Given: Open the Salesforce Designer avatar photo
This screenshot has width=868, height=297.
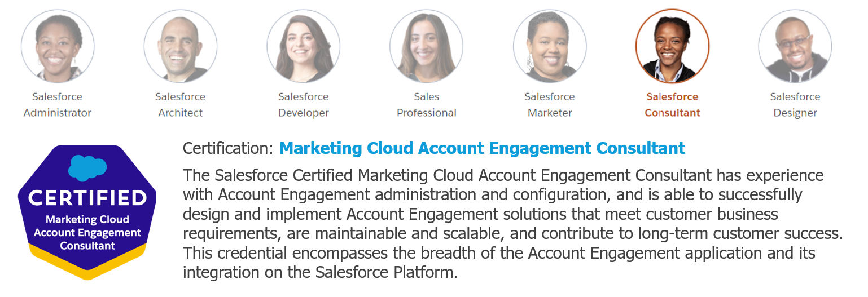Looking at the screenshot, I should 795,46.
